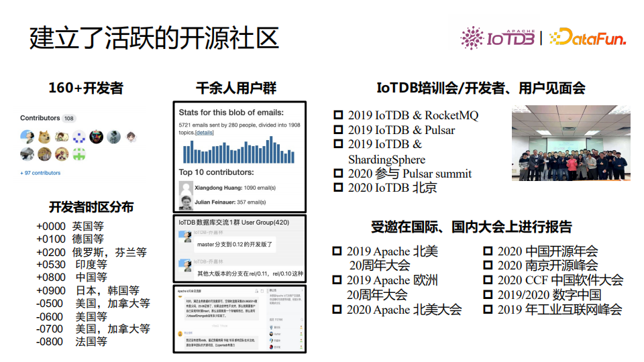Click the Shiba Inu dog contributor avatar

click(x=44, y=137)
